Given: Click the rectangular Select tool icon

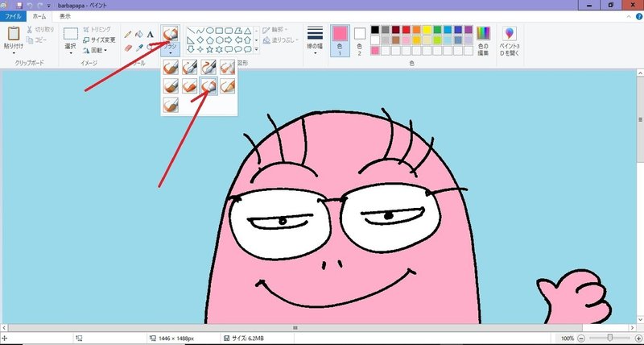Looking at the screenshot, I should coord(71,34).
